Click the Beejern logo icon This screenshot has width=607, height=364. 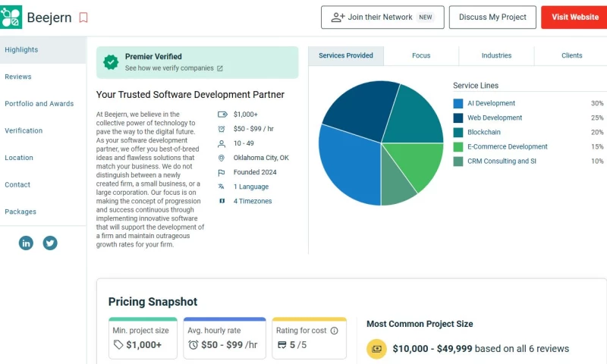point(11,17)
